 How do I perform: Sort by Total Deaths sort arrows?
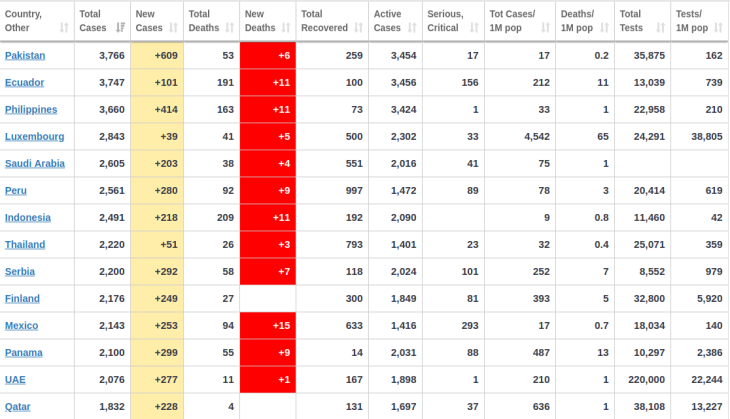point(230,28)
